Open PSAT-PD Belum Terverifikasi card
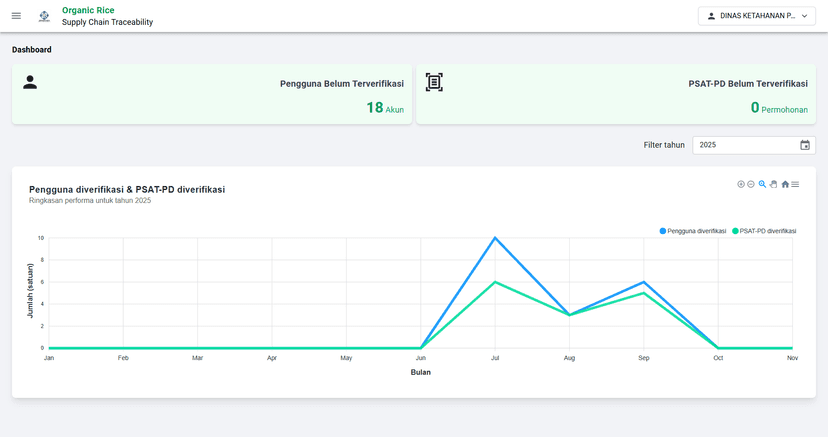The width and height of the screenshot is (828, 437). coord(615,94)
